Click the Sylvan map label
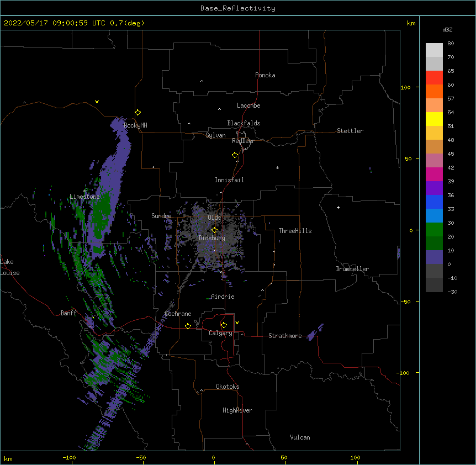The height and width of the screenshot is (465, 476). (x=215, y=135)
